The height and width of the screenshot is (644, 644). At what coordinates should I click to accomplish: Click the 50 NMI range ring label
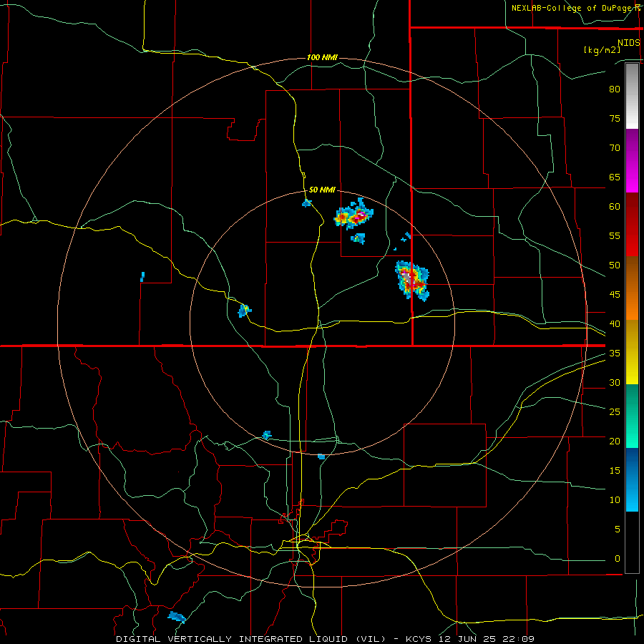322,190
